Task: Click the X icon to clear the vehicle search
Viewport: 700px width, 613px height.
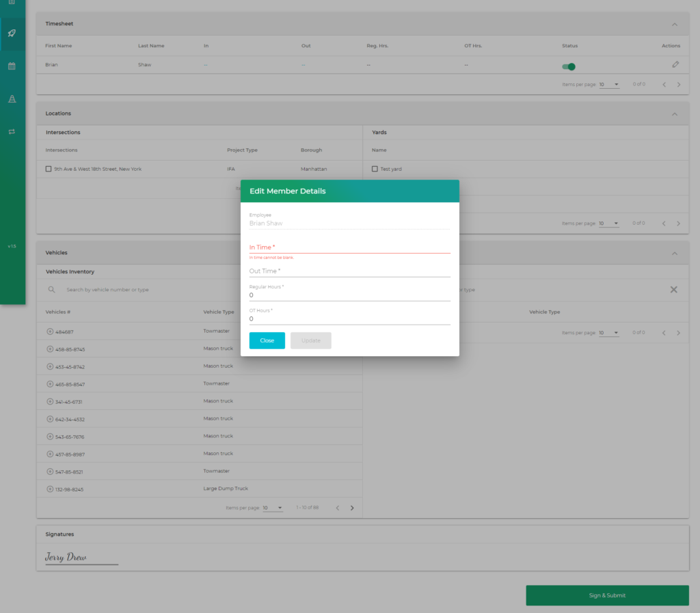Action: (x=673, y=290)
